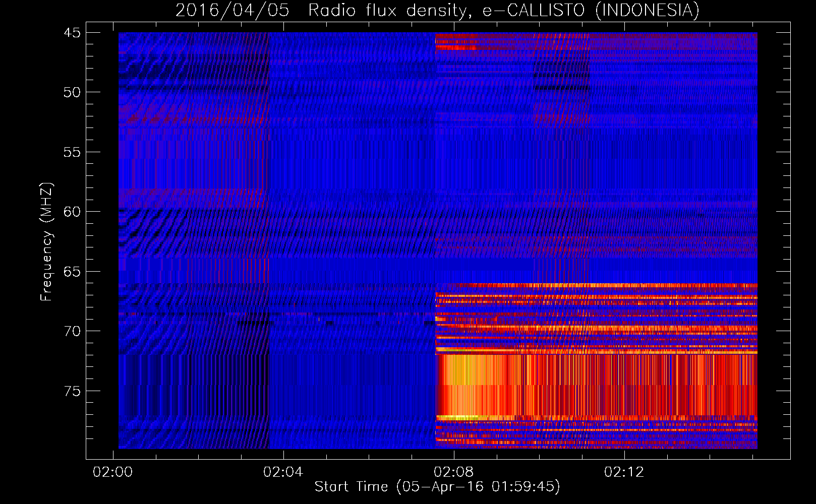
Task: Select the 45 MHz y-axis tick label
Action: coord(72,33)
